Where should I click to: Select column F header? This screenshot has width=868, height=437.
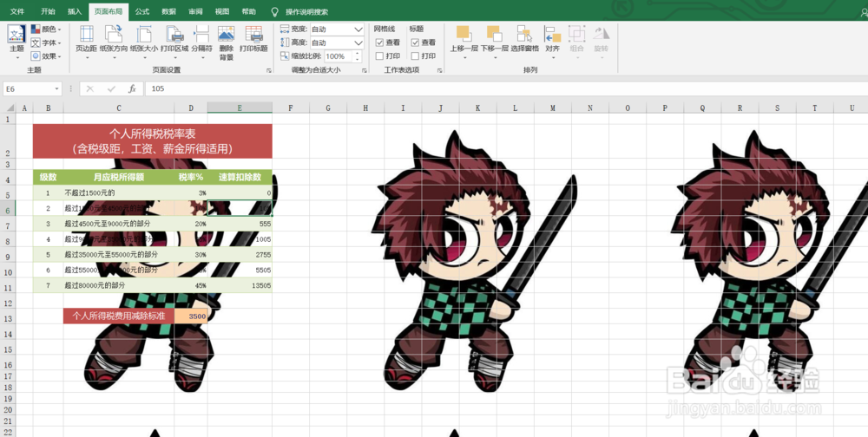[x=291, y=108]
